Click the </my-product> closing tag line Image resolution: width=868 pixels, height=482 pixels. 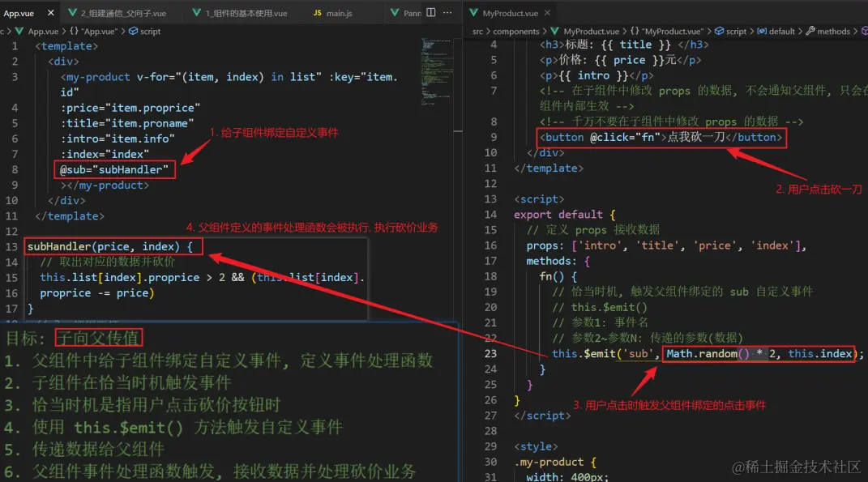105,186
